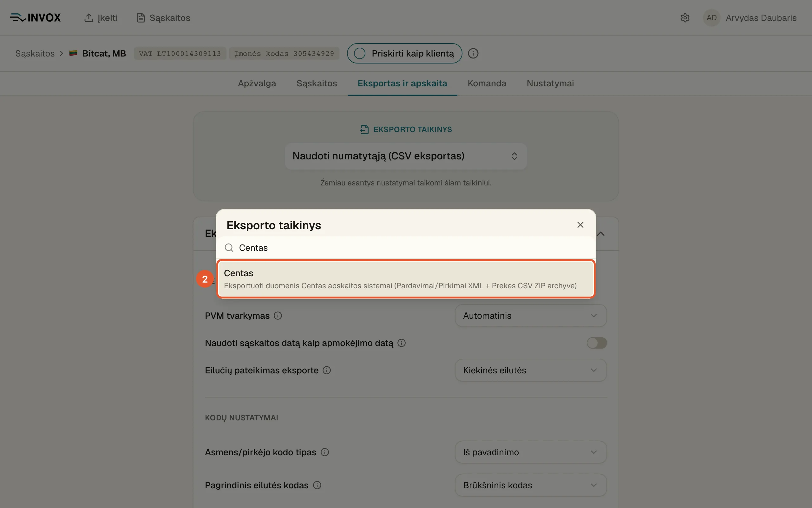Show info for PVM tvarkymas
812x508 pixels.
pyautogui.click(x=278, y=316)
